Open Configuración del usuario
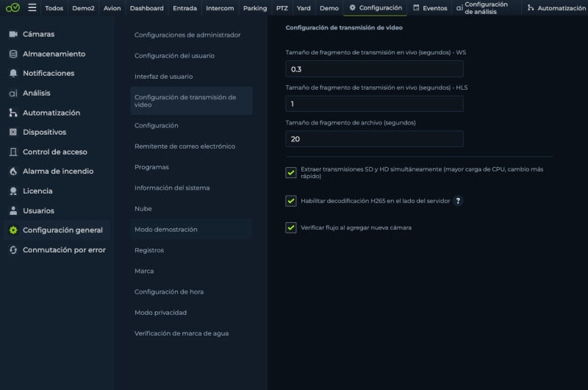 tap(191, 55)
